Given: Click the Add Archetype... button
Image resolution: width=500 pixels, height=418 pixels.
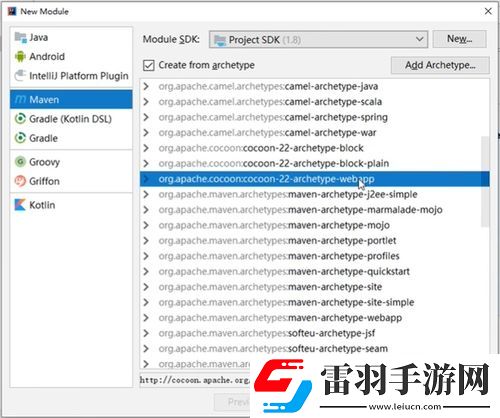Looking at the screenshot, I should pos(440,65).
